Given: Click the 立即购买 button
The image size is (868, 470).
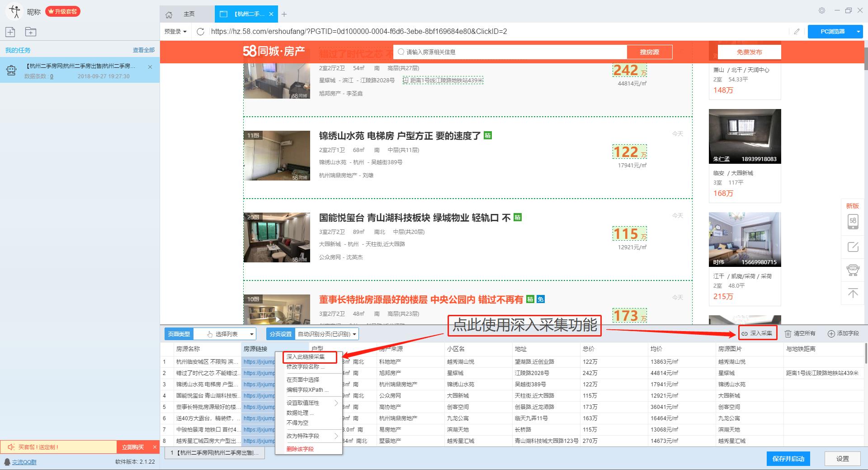Looking at the screenshot, I should point(133,447).
